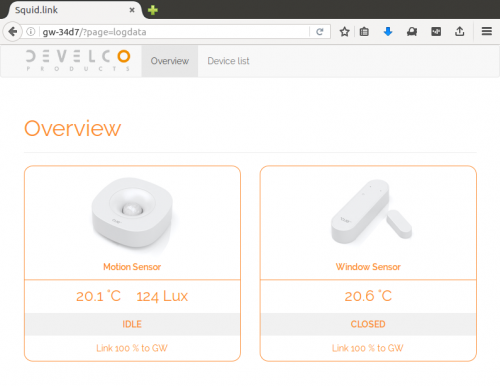Open downloads with the blue arrow icon

388,32
